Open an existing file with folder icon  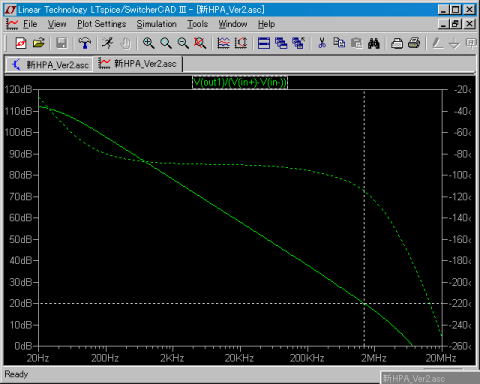coord(39,43)
